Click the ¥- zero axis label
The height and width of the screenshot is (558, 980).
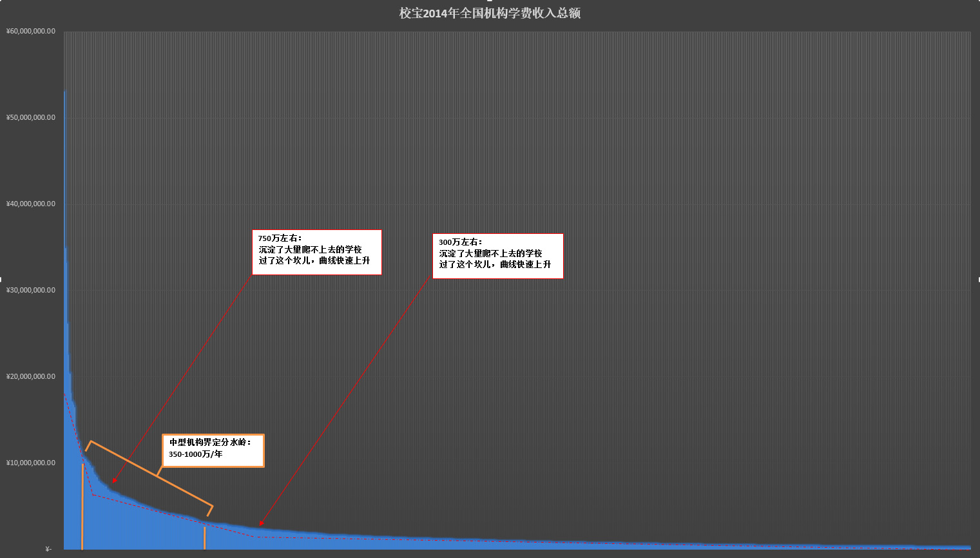pos(48,549)
